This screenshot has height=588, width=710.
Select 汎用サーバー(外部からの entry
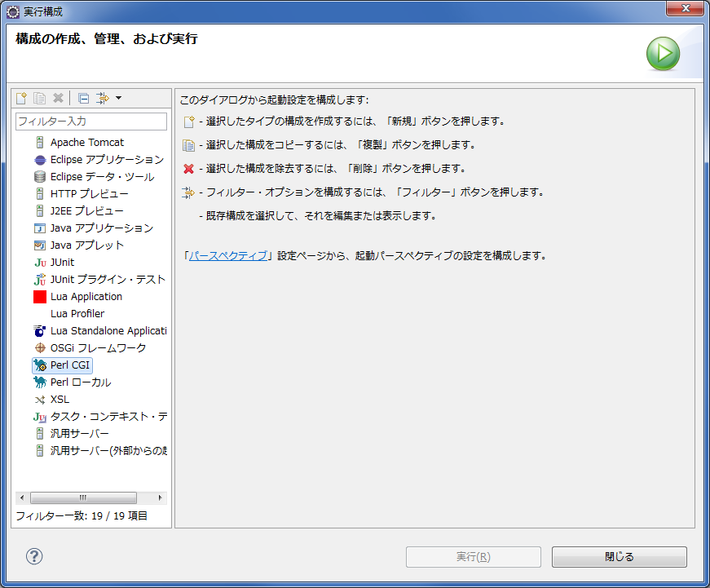108,451
